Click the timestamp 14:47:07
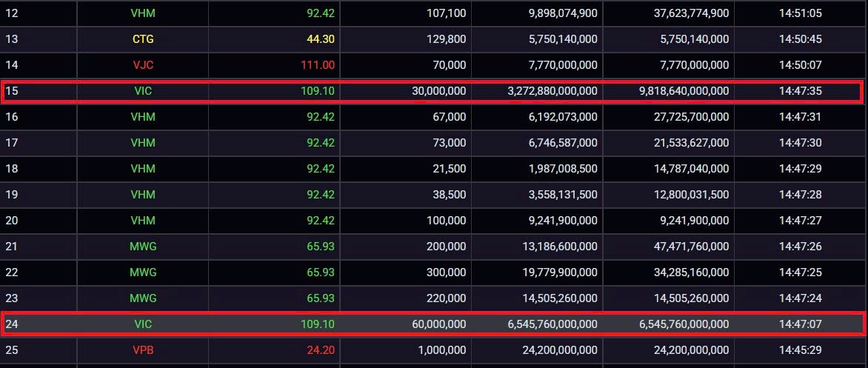Viewport: 868px width, 368px height. tap(800, 324)
